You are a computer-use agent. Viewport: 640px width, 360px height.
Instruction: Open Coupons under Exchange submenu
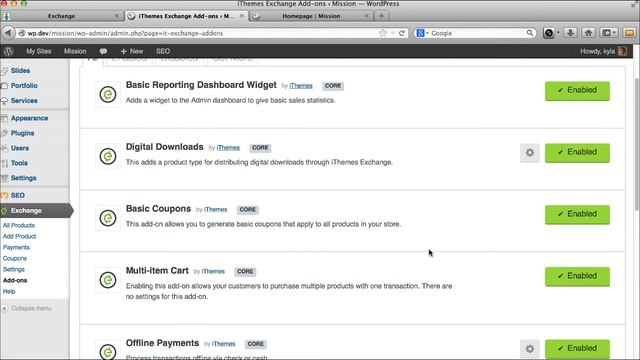(x=15, y=258)
